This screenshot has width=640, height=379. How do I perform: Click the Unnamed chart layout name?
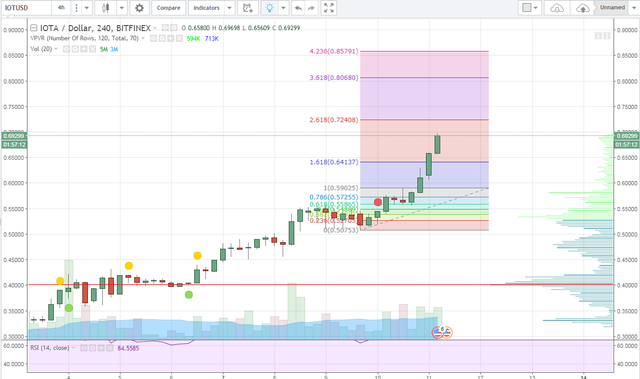click(x=612, y=8)
